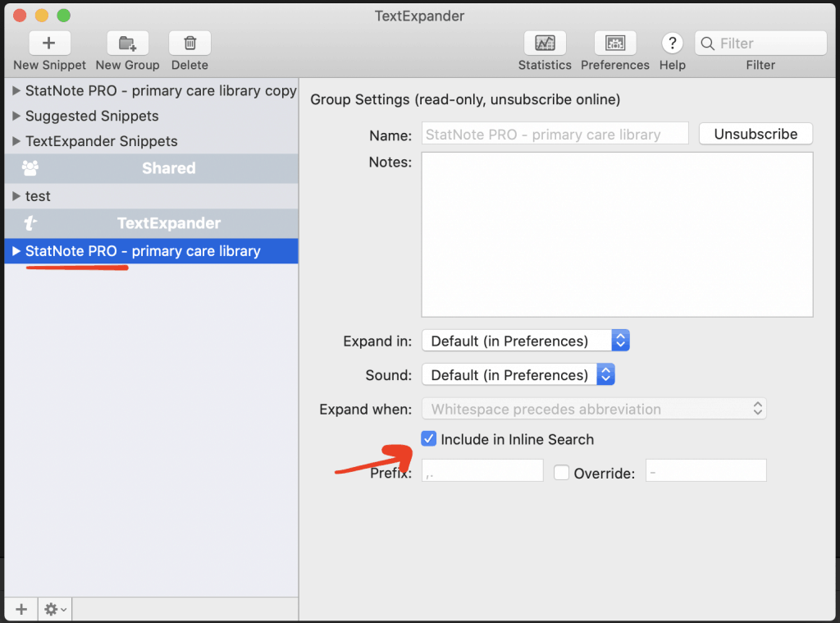Click the Shared people group icon

30,168
